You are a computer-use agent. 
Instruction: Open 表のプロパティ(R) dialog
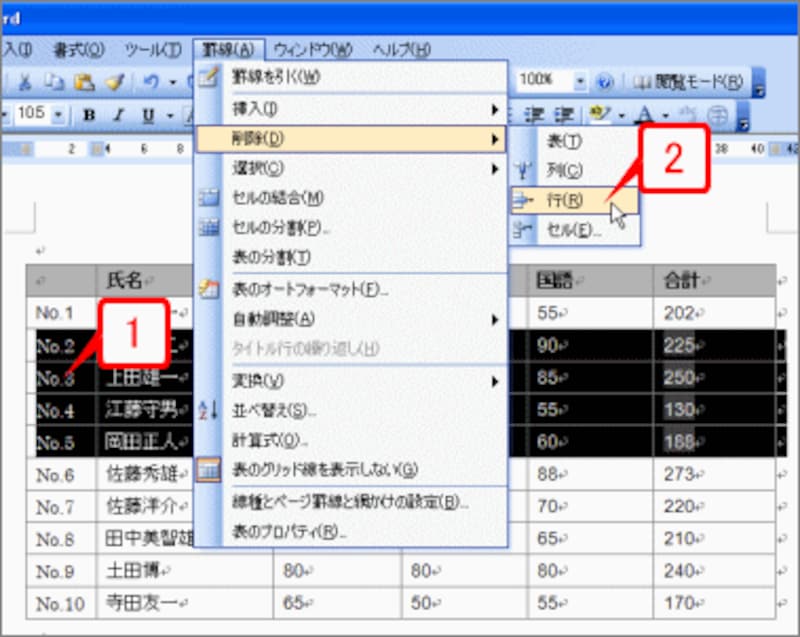(x=351, y=532)
